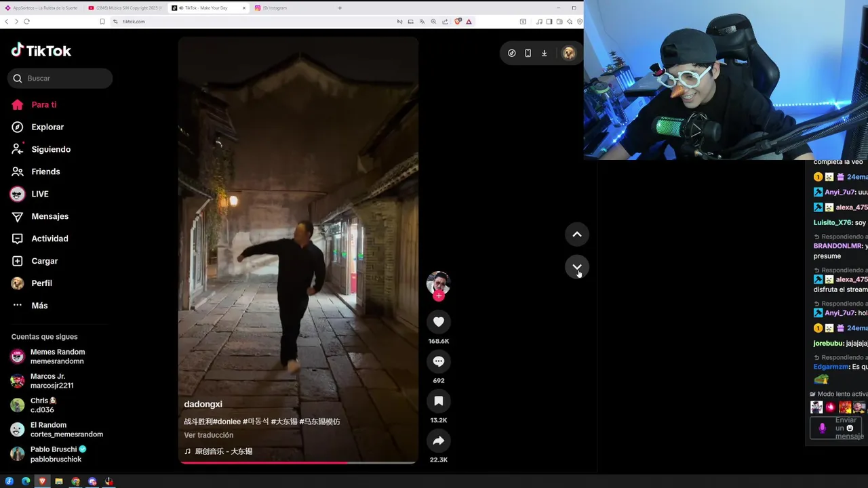Viewport: 868px width, 488px height.
Task: Open the Brave browser taskbar icon
Action: click(42, 481)
